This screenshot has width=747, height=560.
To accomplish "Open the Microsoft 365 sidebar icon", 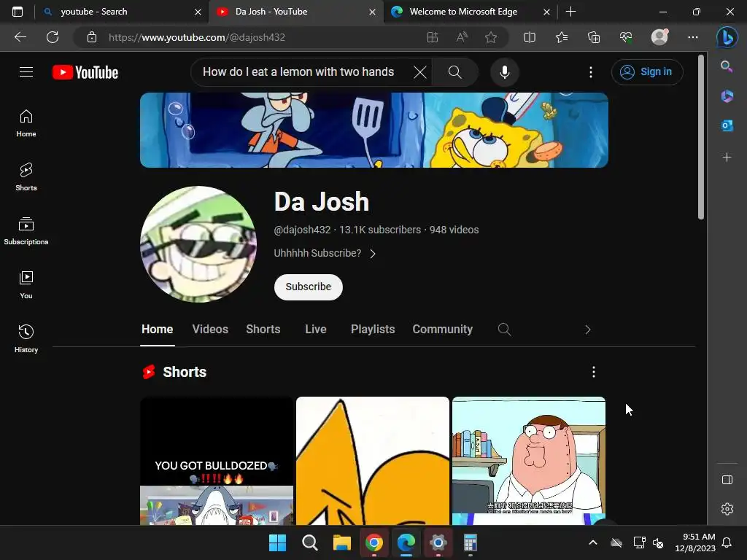I will coord(727,96).
